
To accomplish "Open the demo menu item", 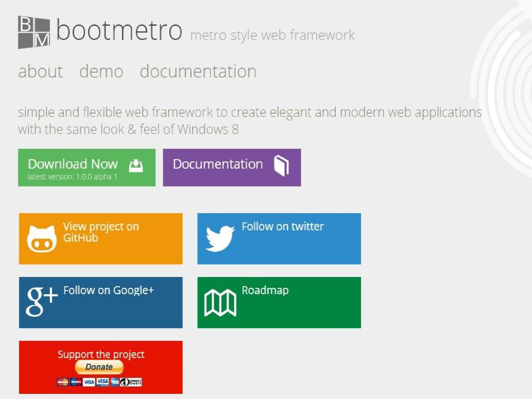I will (x=101, y=72).
